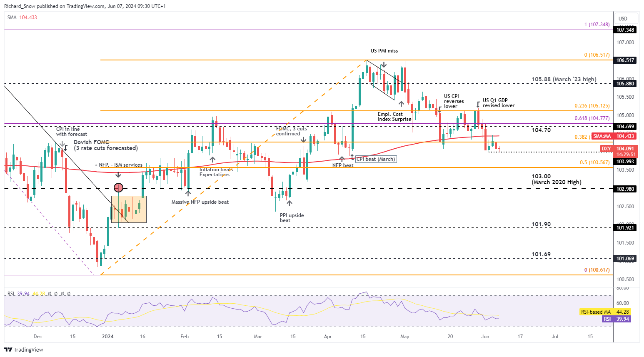
Task: Select the 105.880 price axis label
Action: (625, 84)
